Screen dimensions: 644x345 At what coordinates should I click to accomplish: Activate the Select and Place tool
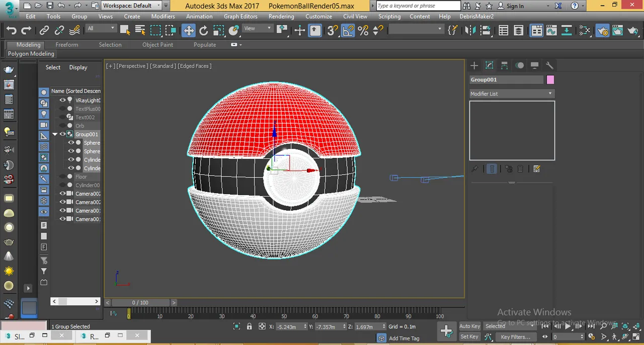(x=234, y=31)
